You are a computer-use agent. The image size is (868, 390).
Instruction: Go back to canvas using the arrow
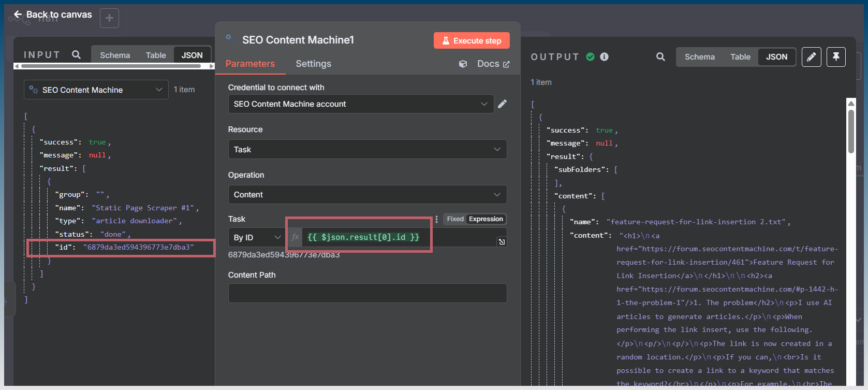coord(18,15)
